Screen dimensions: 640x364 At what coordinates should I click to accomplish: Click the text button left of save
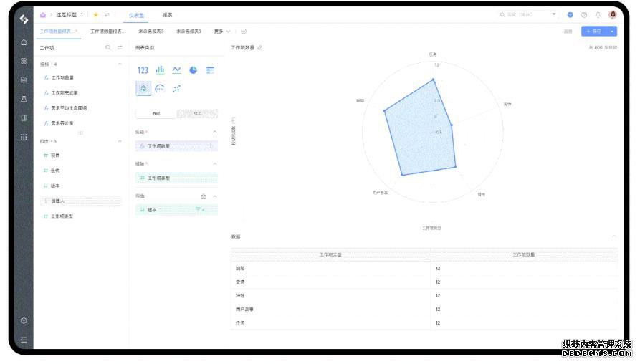coord(568,32)
